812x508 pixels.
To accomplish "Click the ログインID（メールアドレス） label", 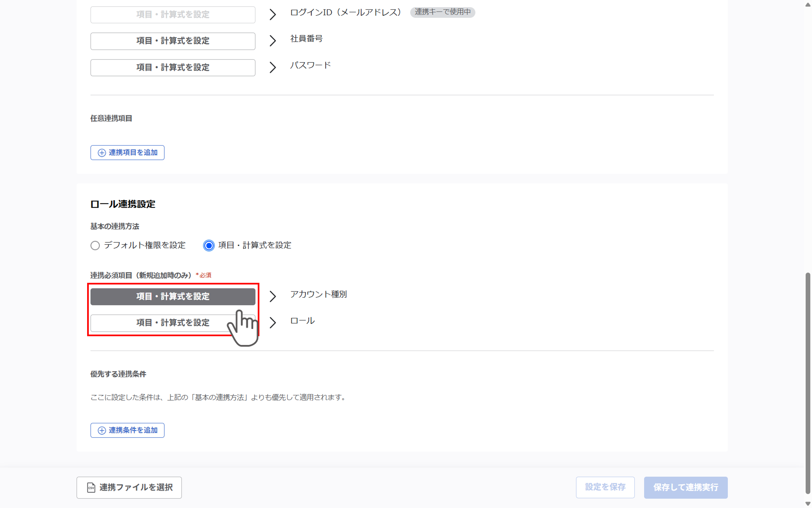I will [x=346, y=13].
